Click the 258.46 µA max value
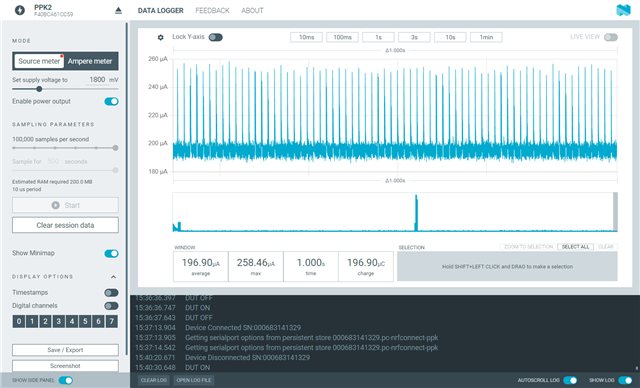This screenshot has height=388, width=640. [256, 263]
